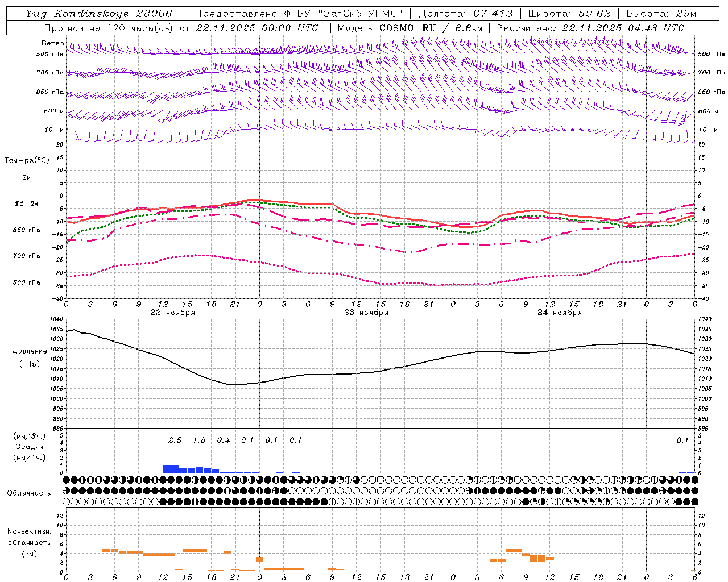The image size is (728, 582).
Task: Click the 'Предоставлено ФГБУ "ЗапСиб УГМС"' text
Action: click(299, 14)
